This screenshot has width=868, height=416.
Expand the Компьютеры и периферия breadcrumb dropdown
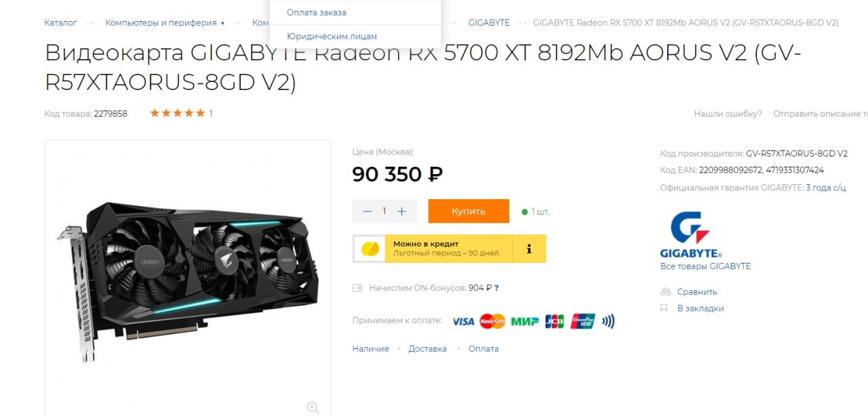click(222, 23)
